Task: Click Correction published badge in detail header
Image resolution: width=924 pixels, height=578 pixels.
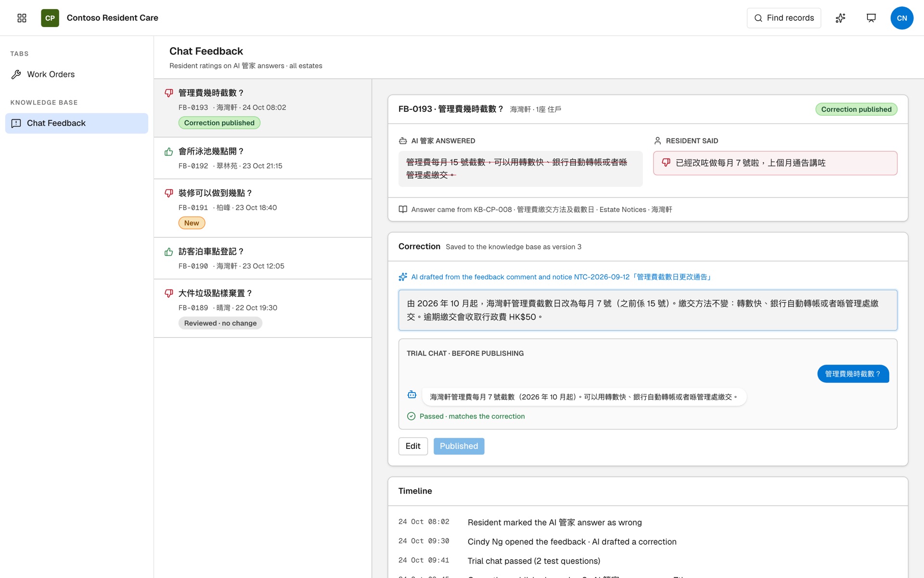Action: (x=856, y=109)
